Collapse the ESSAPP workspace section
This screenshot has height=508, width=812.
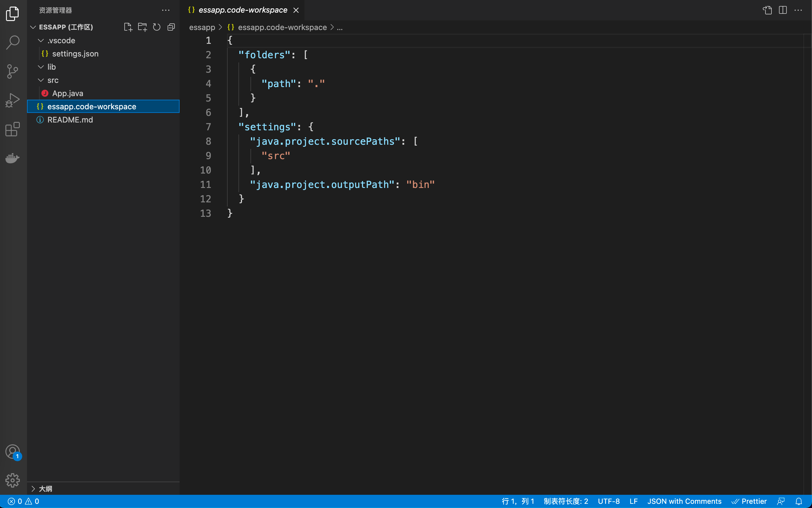(33, 27)
